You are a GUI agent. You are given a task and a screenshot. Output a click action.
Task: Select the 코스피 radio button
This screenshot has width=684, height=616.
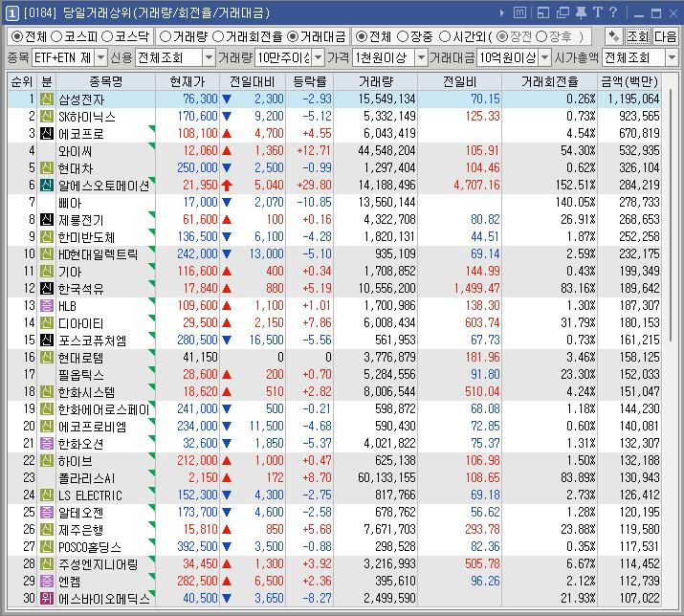(56, 36)
